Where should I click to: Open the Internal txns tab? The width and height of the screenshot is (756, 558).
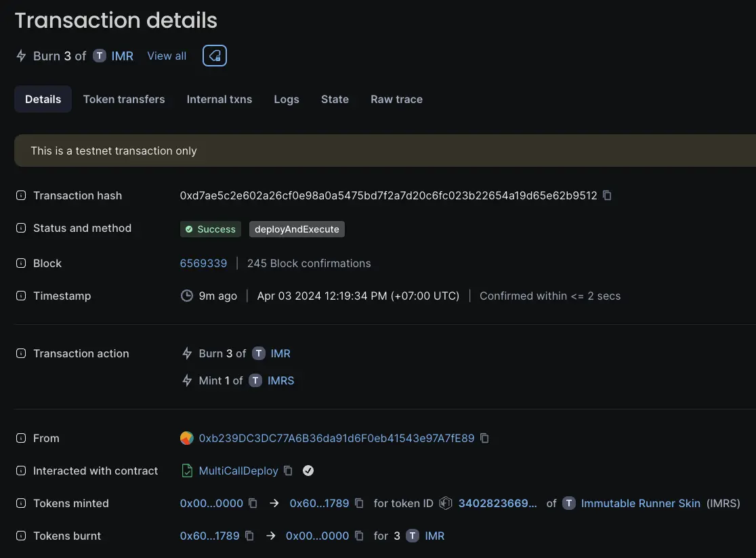pos(219,99)
